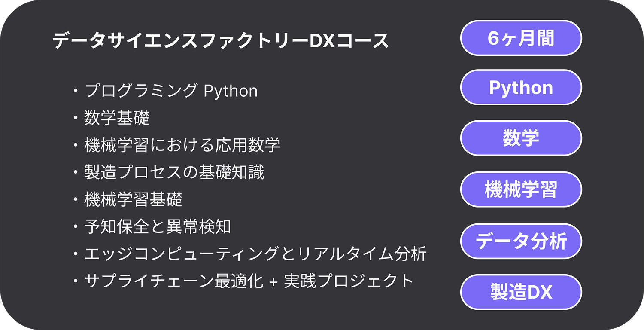Image resolution: width=644 pixels, height=330 pixels.
Task: Open the 機械学習における応用数学 list item
Action: click(x=182, y=145)
